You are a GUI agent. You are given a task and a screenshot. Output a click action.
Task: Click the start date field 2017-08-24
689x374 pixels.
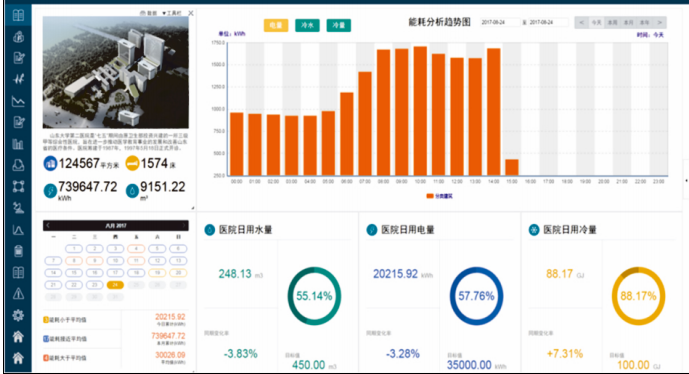(x=500, y=22)
